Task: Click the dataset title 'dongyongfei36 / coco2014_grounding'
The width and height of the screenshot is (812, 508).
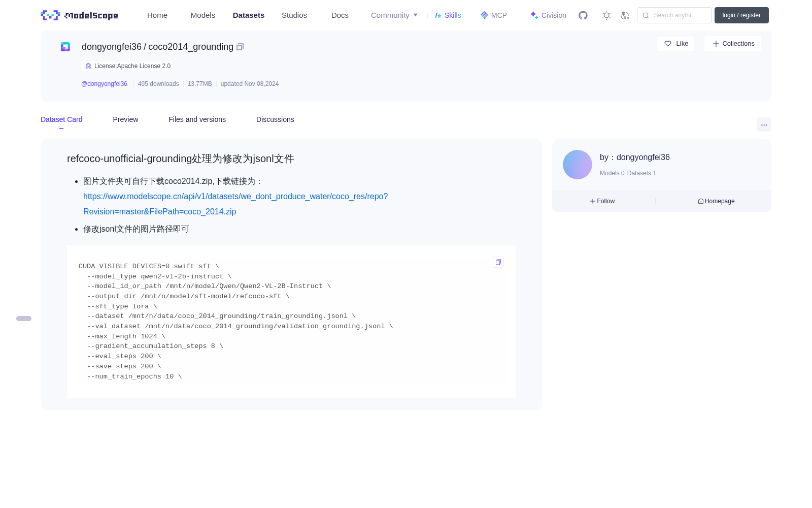Action: pyautogui.click(x=157, y=47)
